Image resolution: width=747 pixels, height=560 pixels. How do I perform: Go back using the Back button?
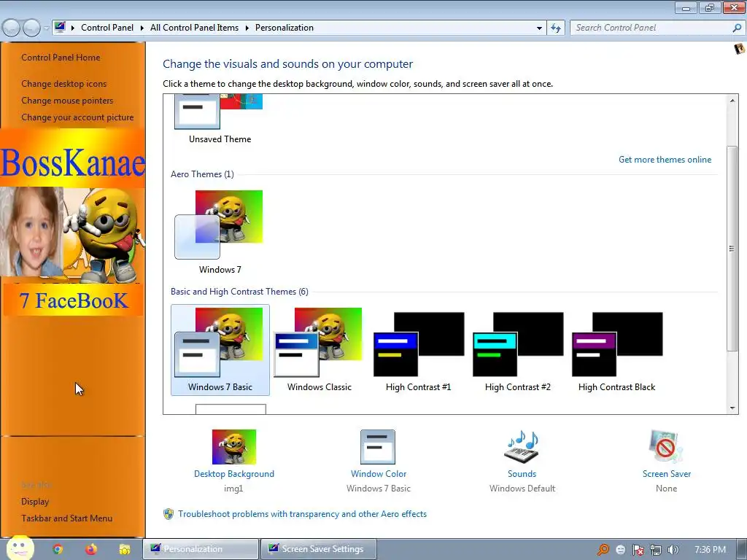pos(12,28)
